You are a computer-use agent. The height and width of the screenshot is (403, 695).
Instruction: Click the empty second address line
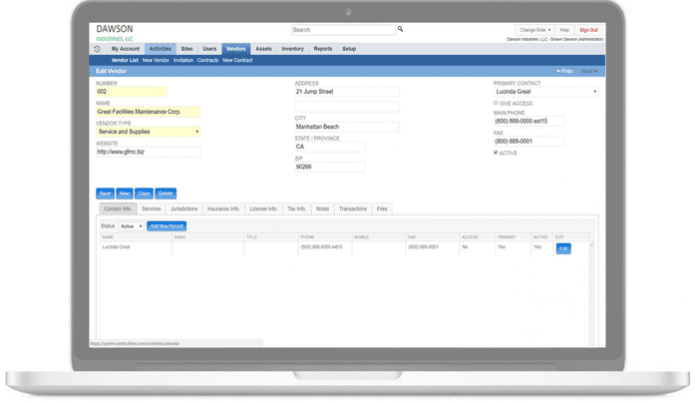[x=347, y=106]
